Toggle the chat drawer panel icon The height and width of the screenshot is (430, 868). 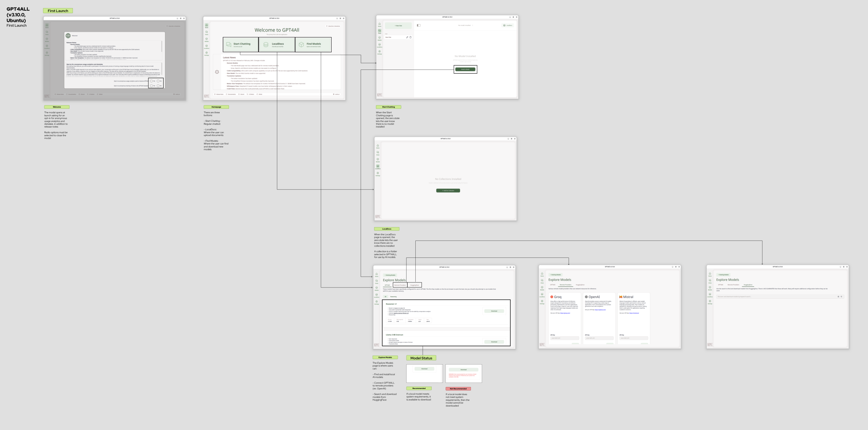coord(419,25)
